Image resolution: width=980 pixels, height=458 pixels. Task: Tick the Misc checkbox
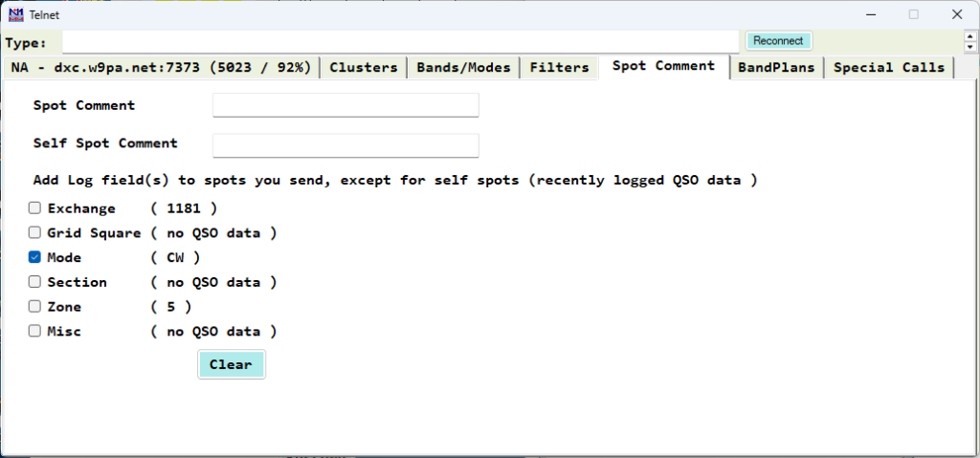(34, 332)
